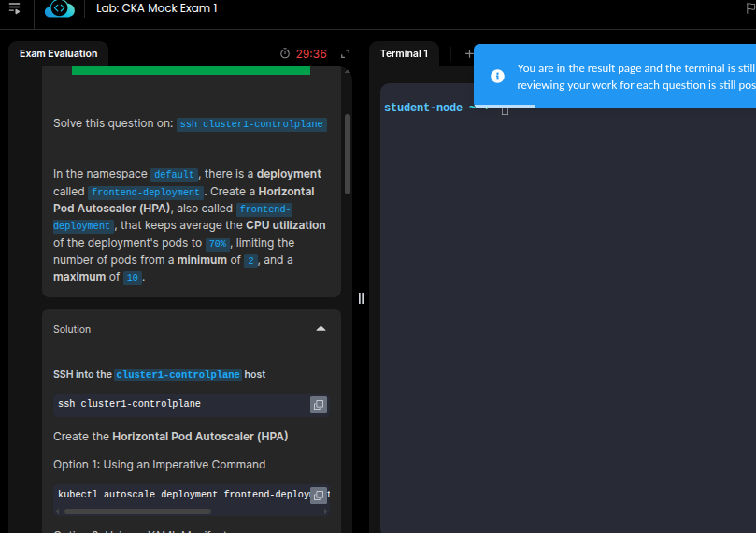The height and width of the screenshot is (533, 756).
Task: Click the green progress bar
Action: pyautogui.click(x=191, y=70)
